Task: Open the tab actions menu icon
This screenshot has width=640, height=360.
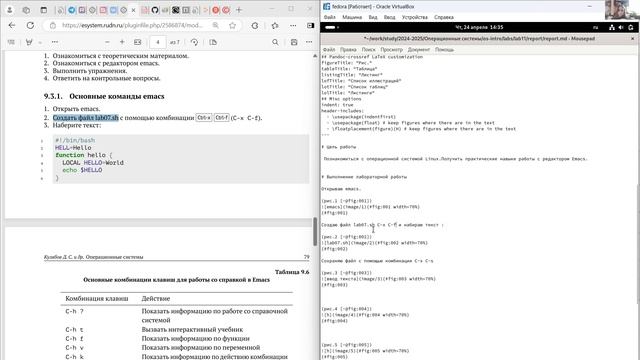Action: click(x=44, y=10)
